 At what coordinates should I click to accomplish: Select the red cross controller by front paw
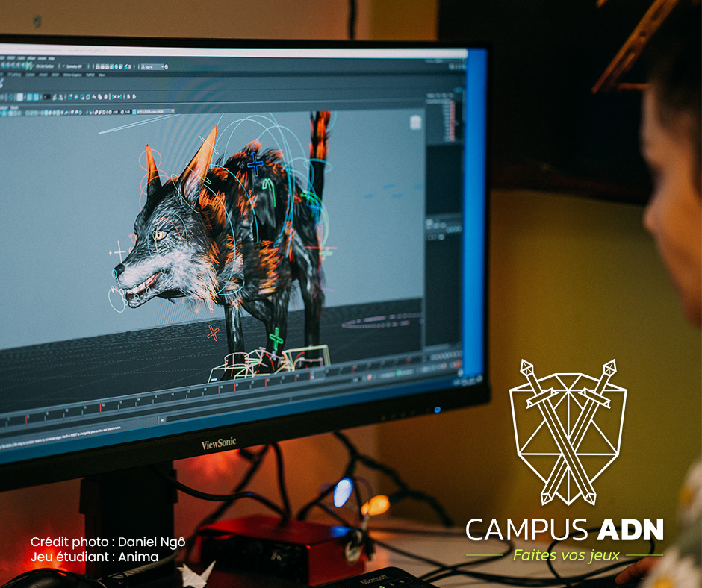tap(214, 333)
